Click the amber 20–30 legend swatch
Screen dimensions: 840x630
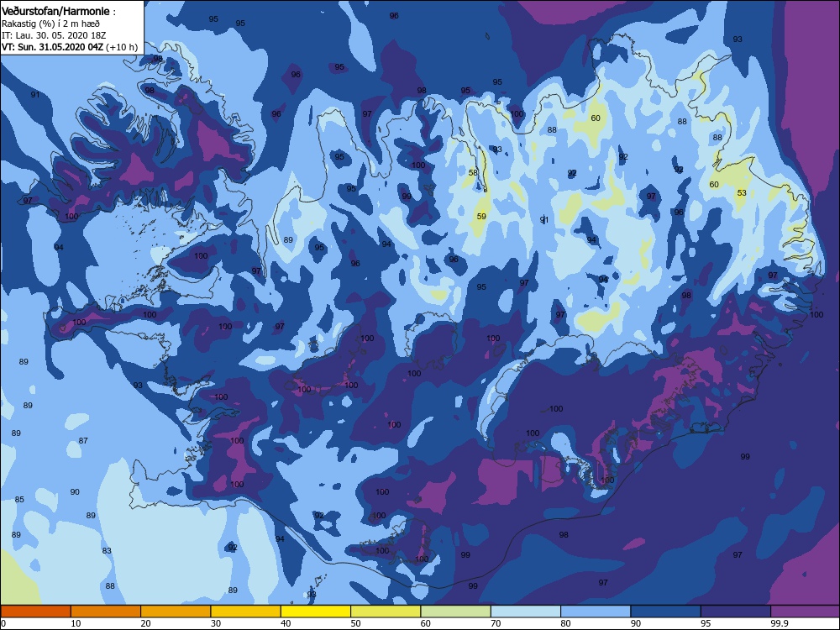tap(176, 612)
